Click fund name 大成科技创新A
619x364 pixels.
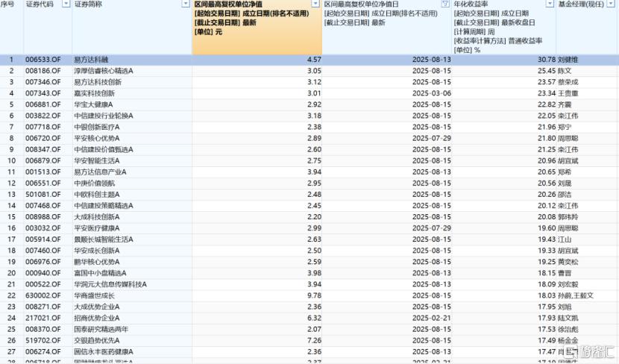97,217
